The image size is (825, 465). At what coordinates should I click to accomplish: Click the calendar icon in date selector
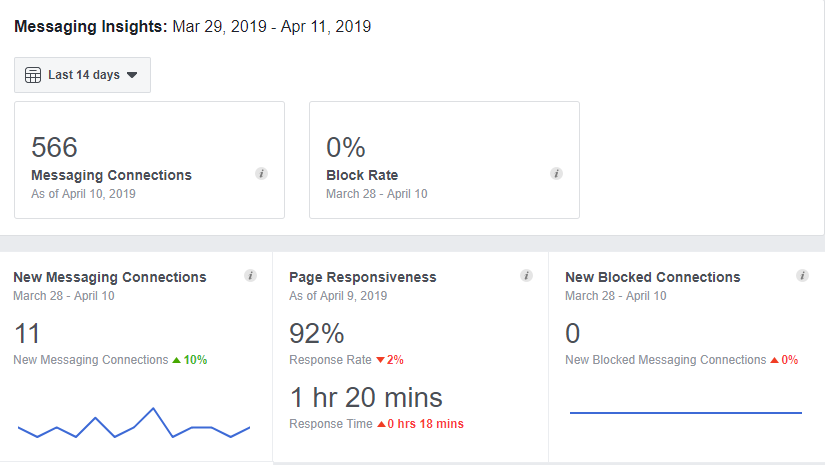(33, 75)
